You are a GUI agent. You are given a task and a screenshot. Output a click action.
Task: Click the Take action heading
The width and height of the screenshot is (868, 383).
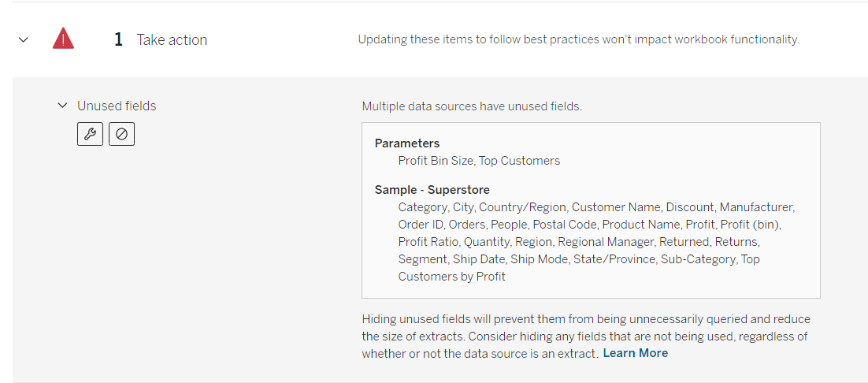172,39
